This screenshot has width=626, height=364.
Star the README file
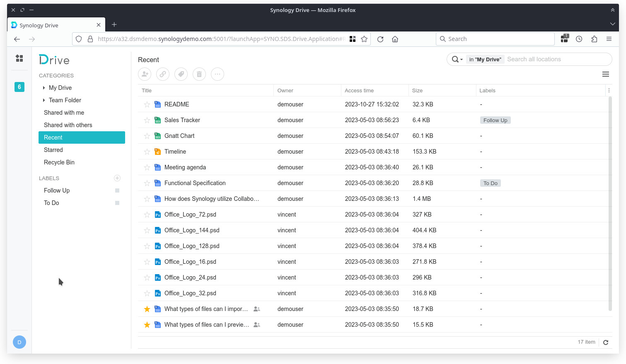tap(147, 104)
